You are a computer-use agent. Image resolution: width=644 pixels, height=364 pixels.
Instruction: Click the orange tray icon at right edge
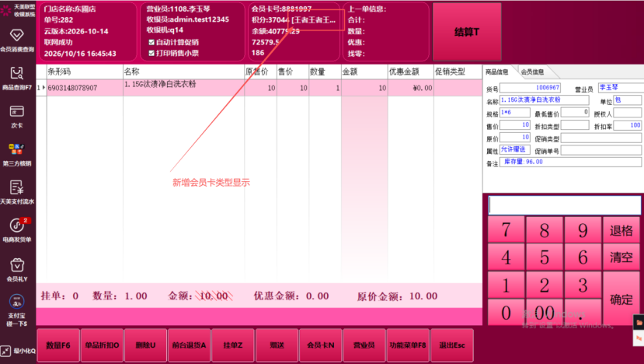pos(639,323)
